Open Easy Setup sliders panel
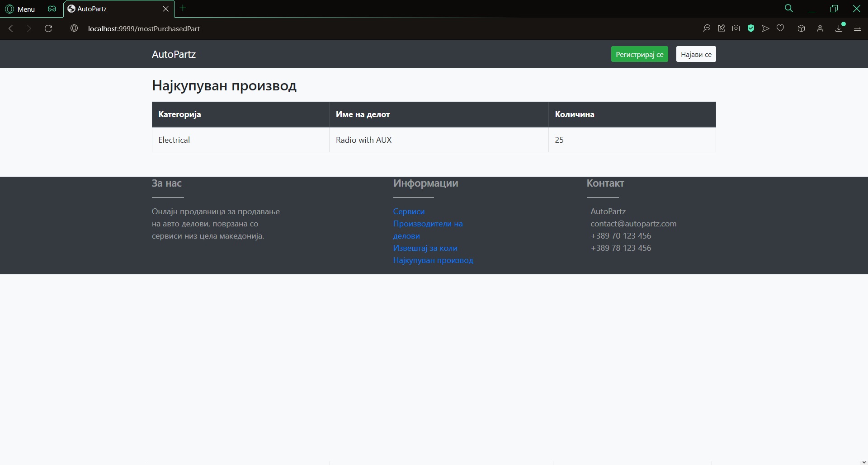This screenshot has height=465, width=868. pos(857,28)
